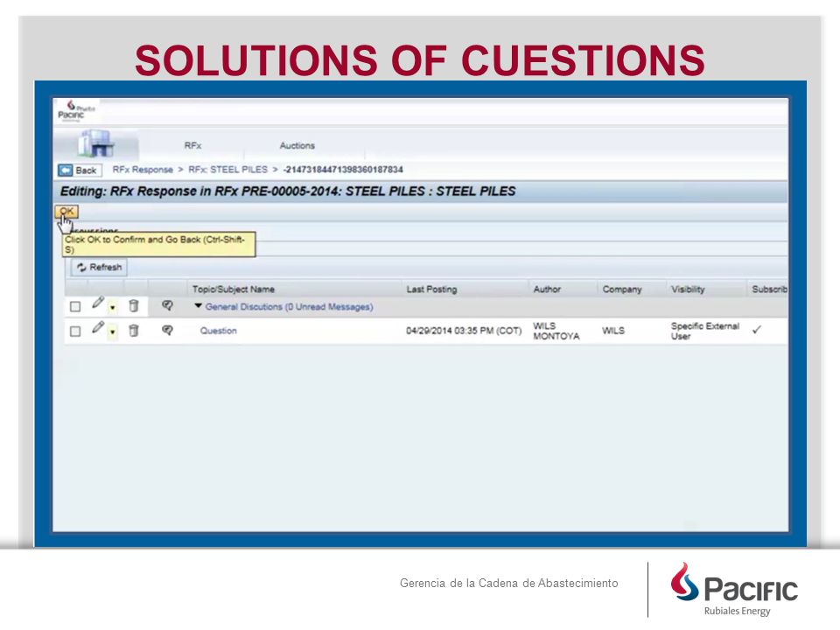
Task: Click the subscribed checkmark in Question row
Action: click(x=756, y=330)
